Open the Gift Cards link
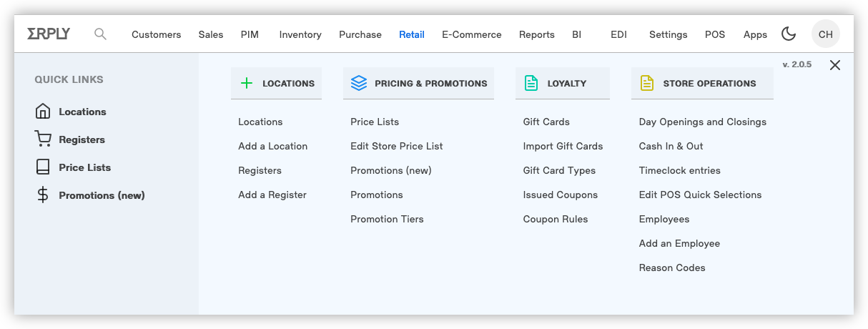Screen dimensions: 868x329 (546, 122)
